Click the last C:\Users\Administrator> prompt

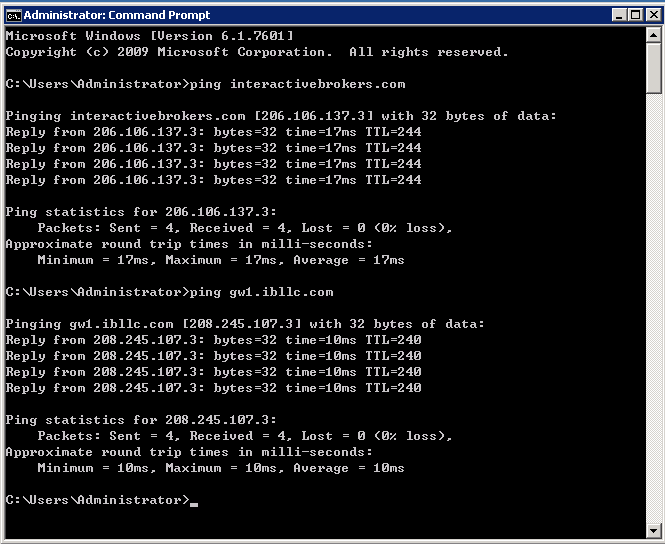pyautogui.click(x=98, y=500)
